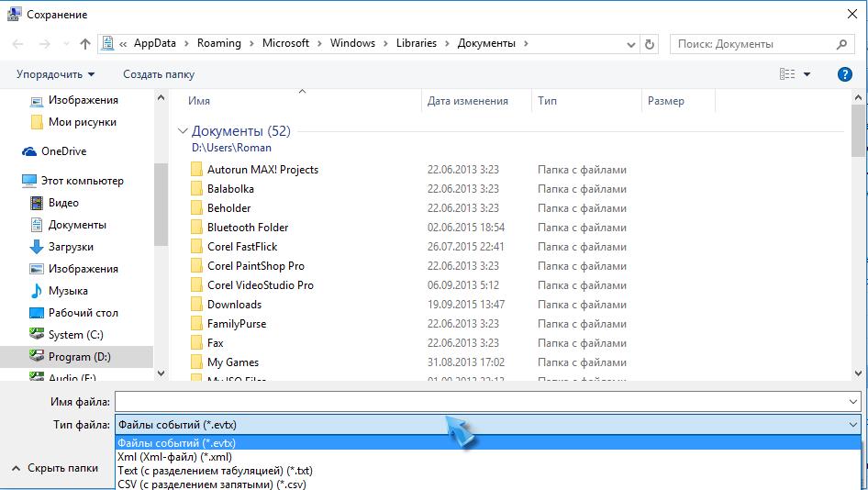The image size is (868, 490).
Task: Choose CSV (*.csv) file type option
Action: click(x=211, y=484)
